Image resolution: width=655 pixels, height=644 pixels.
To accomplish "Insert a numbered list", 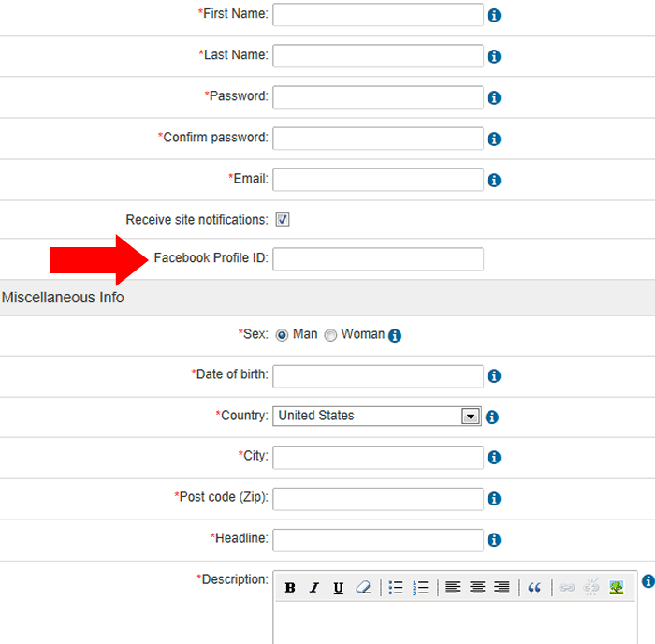I will click(420, 588).
